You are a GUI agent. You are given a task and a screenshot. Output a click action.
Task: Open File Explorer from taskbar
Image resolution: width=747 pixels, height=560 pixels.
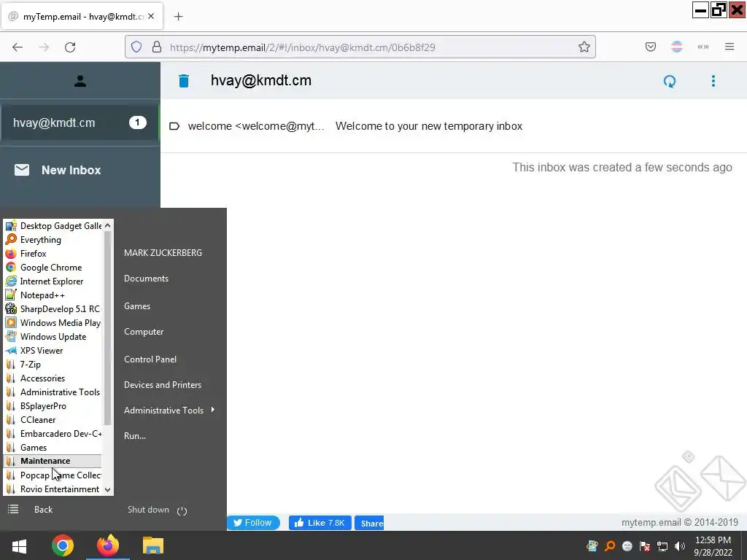153,545
